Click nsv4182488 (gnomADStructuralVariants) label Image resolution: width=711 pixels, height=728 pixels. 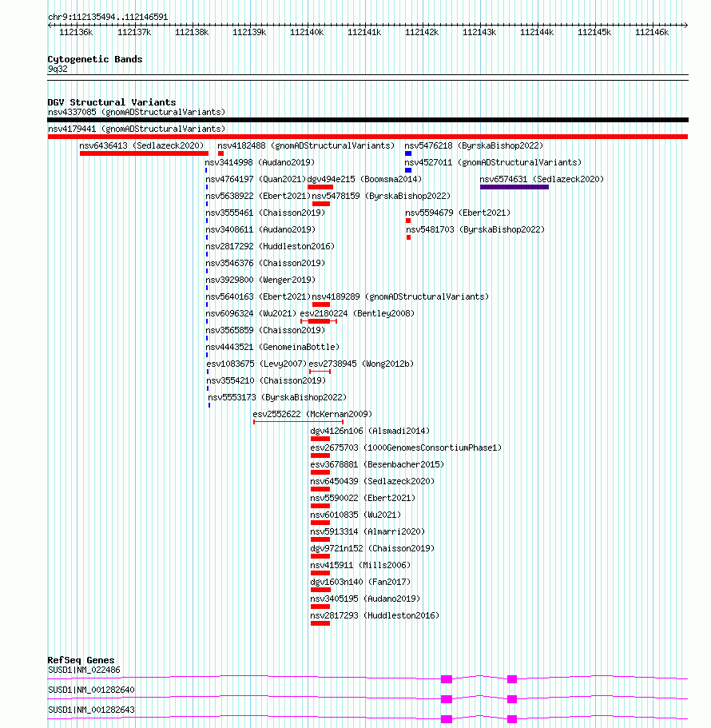(x=306, y=145)
